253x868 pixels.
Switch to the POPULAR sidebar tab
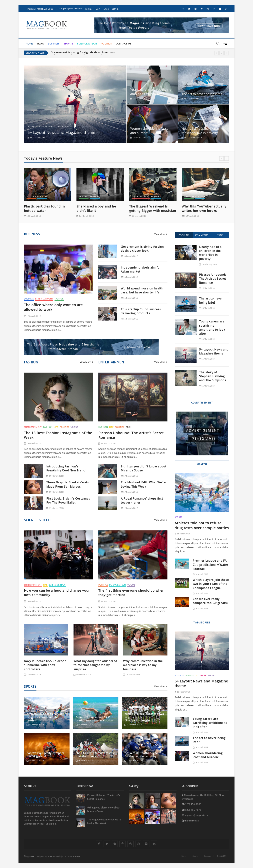[x=184, y=235]
